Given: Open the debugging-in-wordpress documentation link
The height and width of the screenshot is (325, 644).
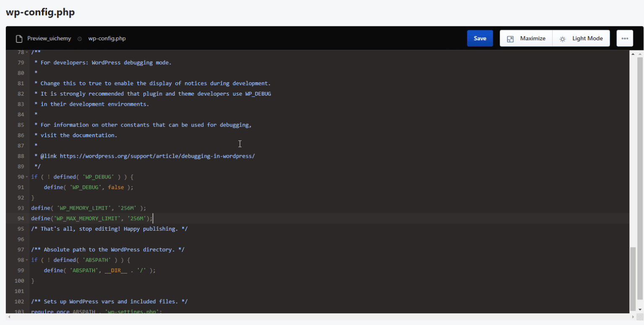Looking at the screenshot, I should 157,156.
